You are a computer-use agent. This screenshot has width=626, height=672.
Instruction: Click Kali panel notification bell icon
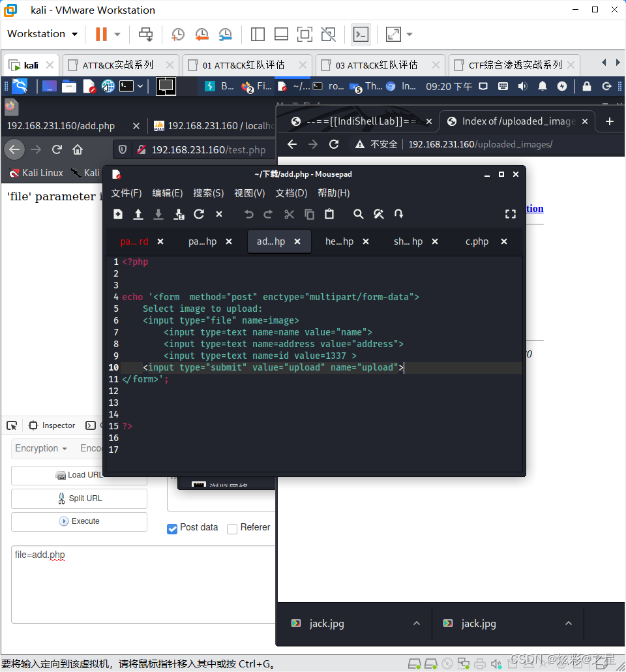543,87
